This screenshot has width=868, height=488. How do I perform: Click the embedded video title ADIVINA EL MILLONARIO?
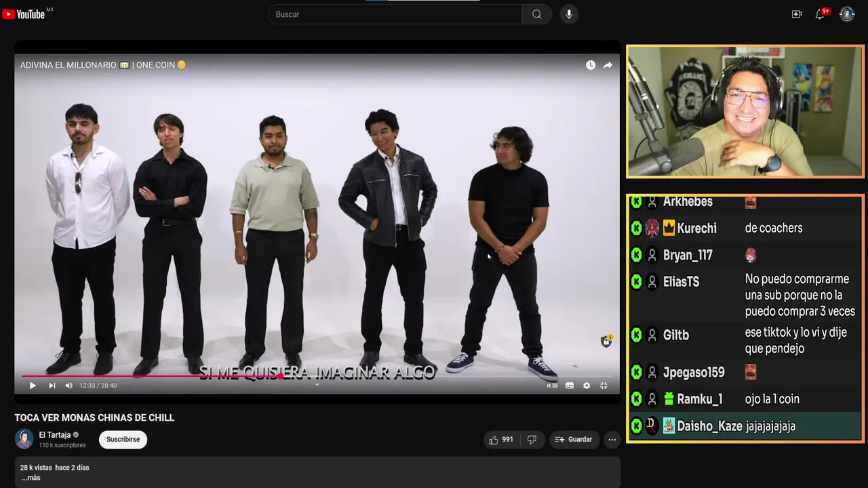click(x=102, y=65)
